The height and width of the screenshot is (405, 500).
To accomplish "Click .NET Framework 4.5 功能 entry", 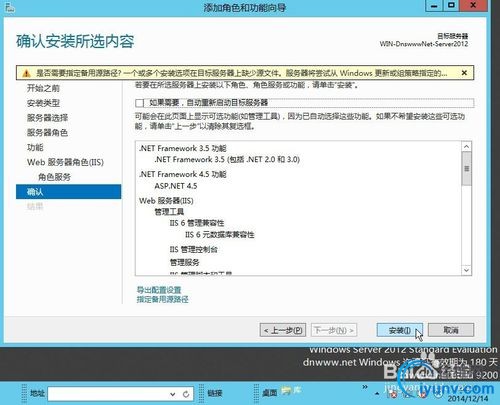I will [183, 174].
